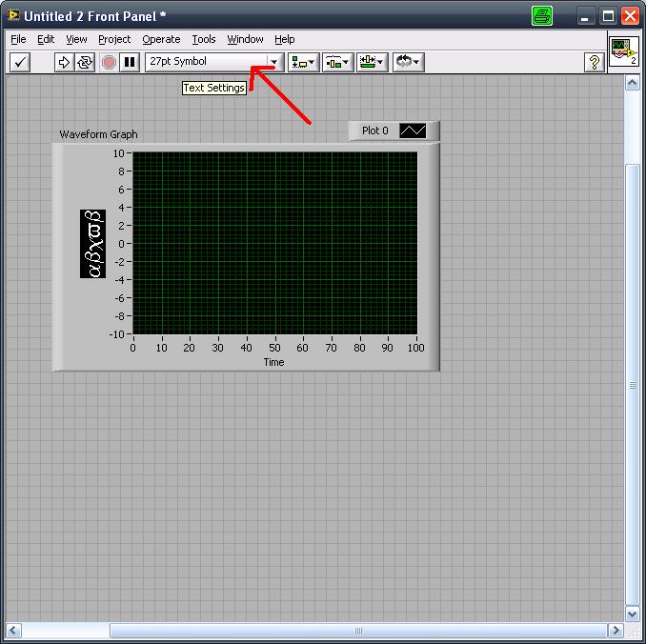646x644 pixels.
Task: Click the Pause button in toolbar
Action: tap(130, 62)
